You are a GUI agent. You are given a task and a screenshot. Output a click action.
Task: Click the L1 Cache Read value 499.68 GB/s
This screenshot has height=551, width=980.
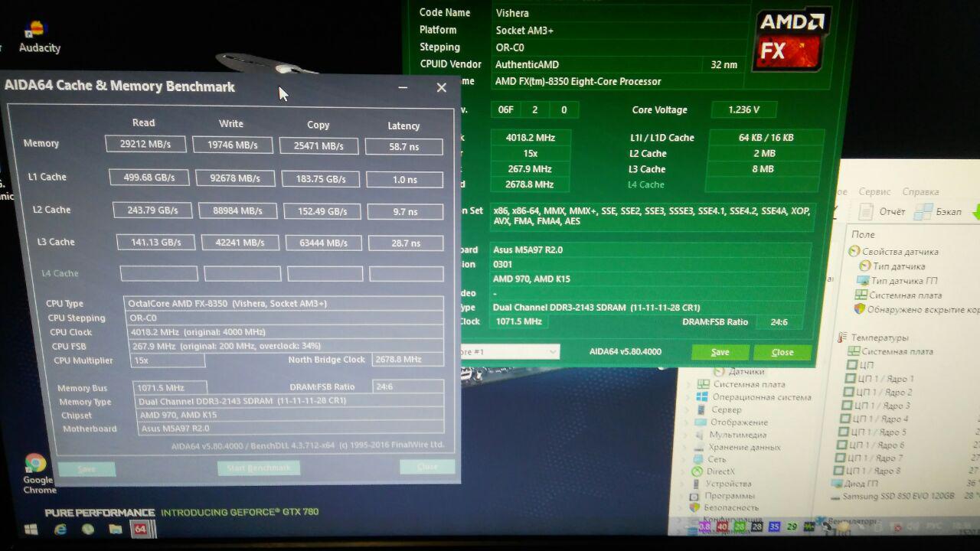click(149, 178)
